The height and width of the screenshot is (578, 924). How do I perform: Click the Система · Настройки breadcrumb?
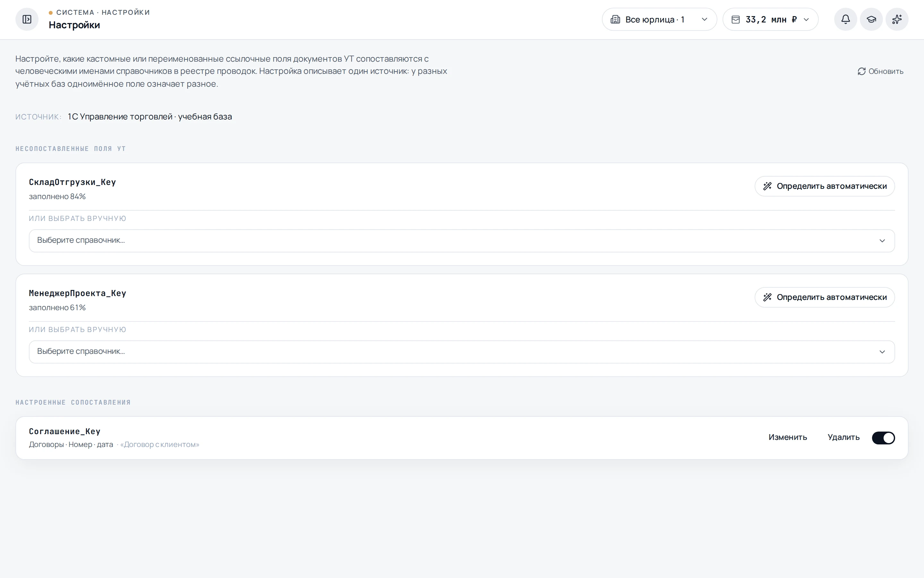click(103, 12)
